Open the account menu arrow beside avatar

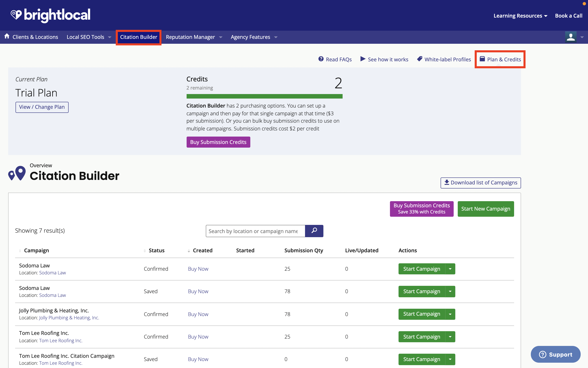pos(582,37)
